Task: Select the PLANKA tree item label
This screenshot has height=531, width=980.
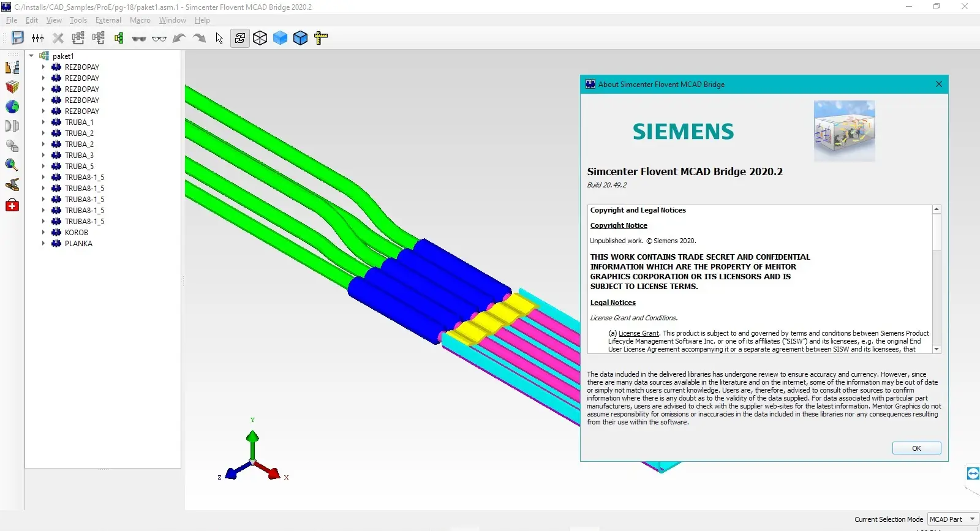Action: pos(78,244)
